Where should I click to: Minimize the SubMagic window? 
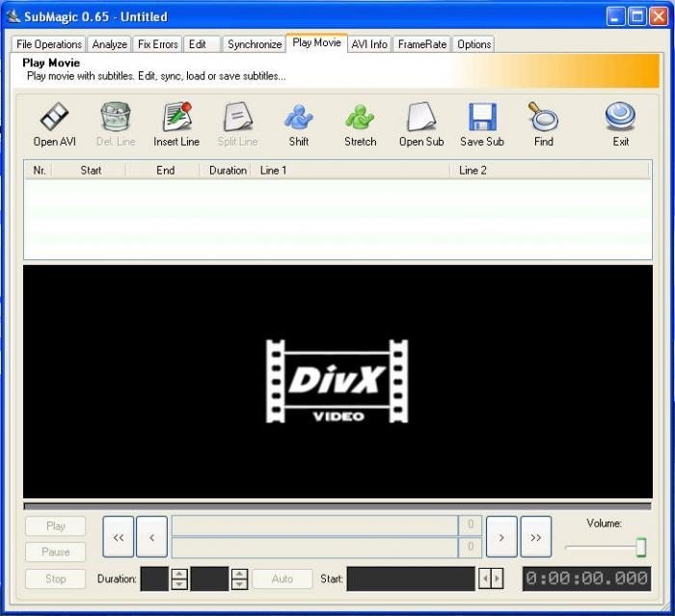(615, 16)
